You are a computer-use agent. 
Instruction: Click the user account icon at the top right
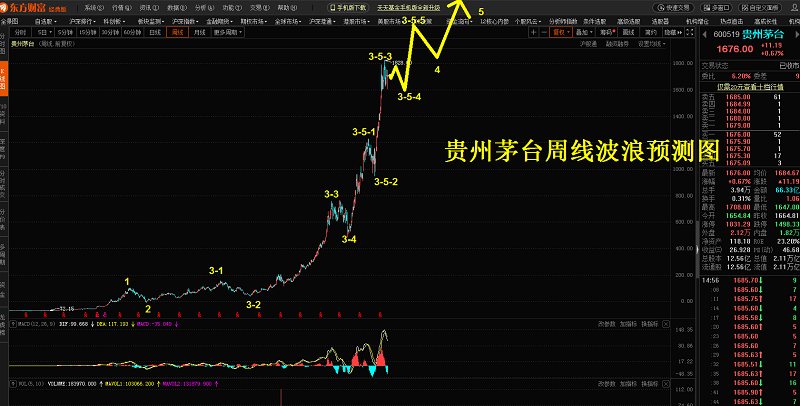click(792, 8)
